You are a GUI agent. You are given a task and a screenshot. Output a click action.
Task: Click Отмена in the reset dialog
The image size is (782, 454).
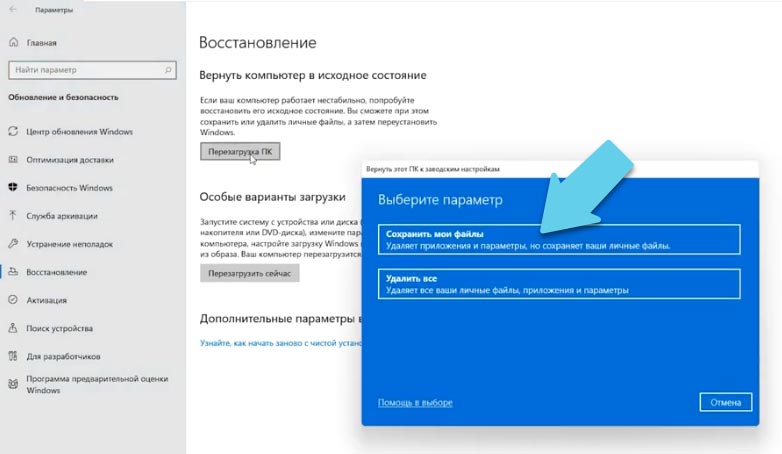[x=726, y=402]
